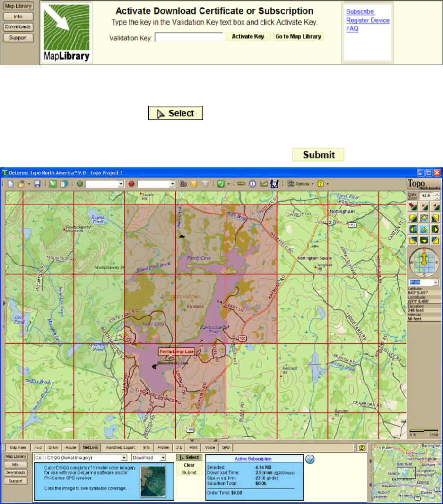The width and height of the screenshot is (443, 504).
Task: Click the overview map in lower-right corner
Action: coord(406,473)
